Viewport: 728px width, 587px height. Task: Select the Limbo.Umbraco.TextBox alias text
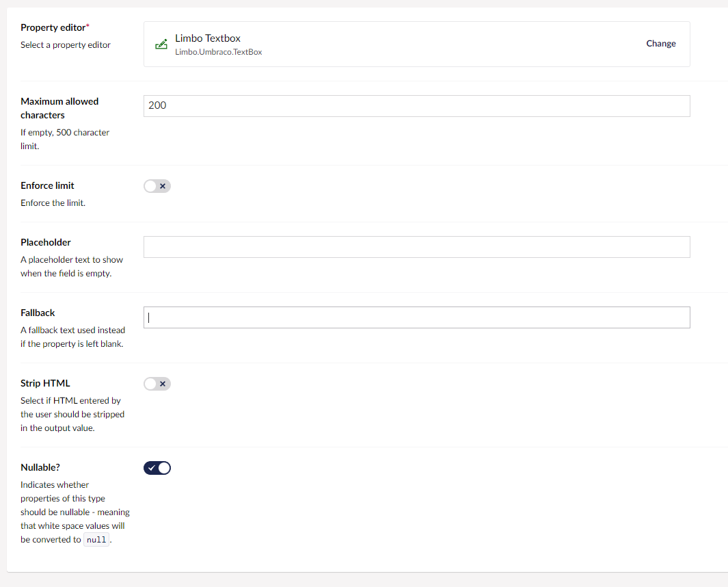pyautogui.click(x=218, y=52)
